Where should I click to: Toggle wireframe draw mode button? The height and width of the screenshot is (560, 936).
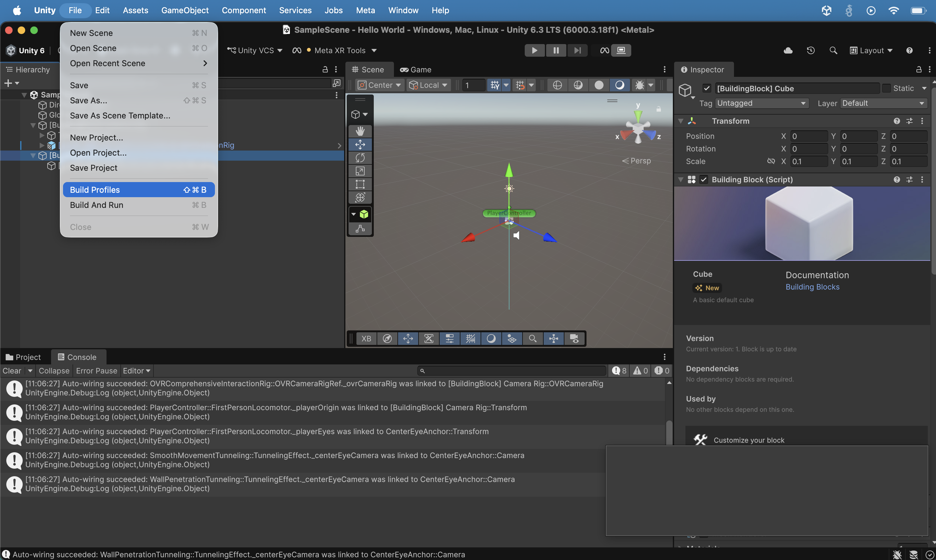pyautogui.click(x=557, y=85)
